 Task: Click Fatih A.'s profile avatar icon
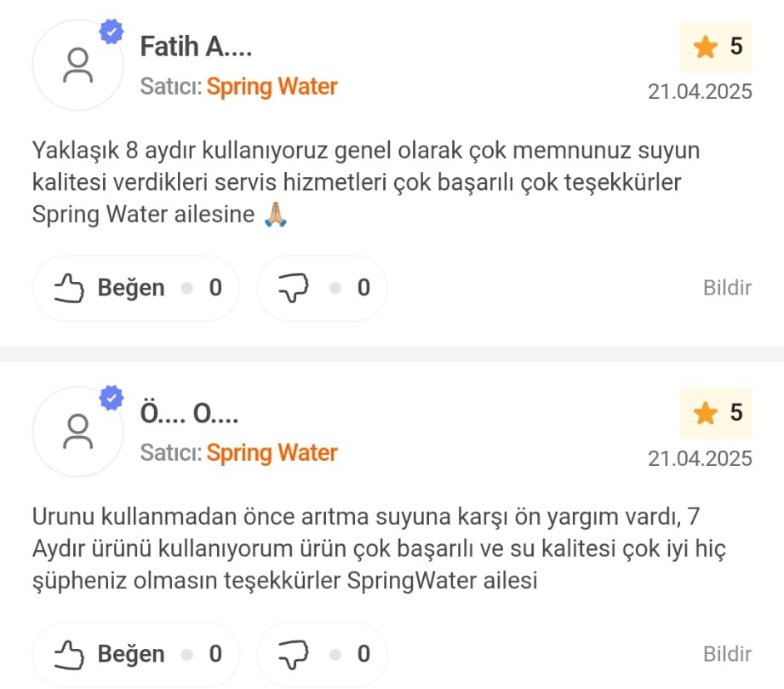77,65
